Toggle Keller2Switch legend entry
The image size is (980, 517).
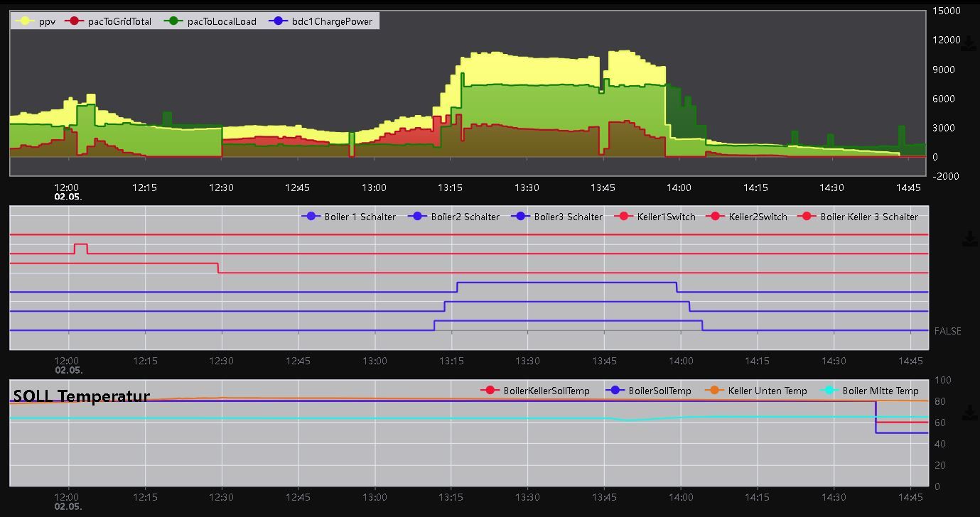[747, 217]
